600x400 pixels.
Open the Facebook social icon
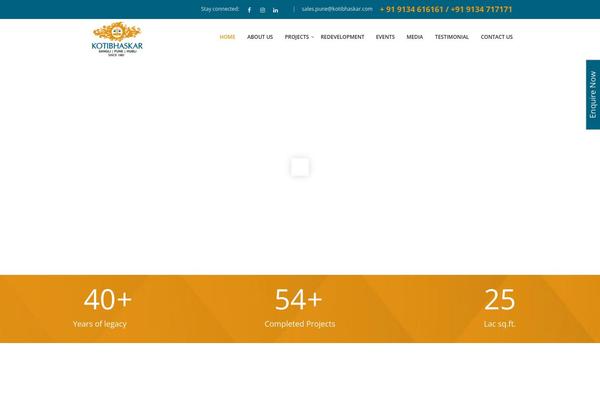pyautogui.click(x=249, y=10)
